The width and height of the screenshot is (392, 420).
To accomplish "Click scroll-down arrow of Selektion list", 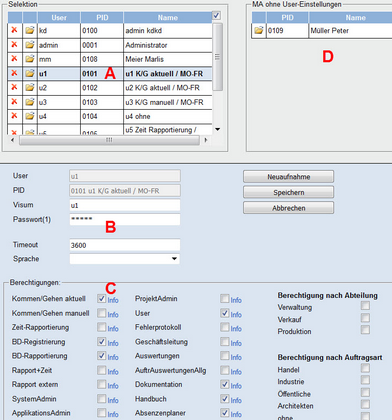I will [x=218, y=129].
